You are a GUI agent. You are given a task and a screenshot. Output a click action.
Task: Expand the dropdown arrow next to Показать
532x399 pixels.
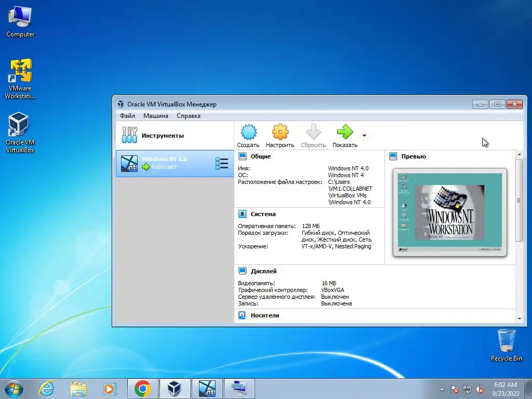coord(364,136)
